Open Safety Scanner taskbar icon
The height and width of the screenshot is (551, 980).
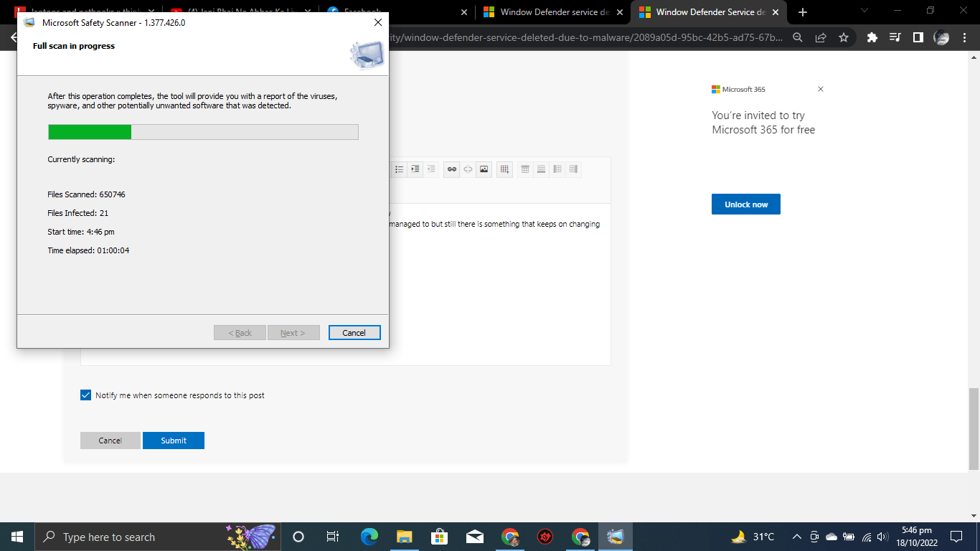616,537
